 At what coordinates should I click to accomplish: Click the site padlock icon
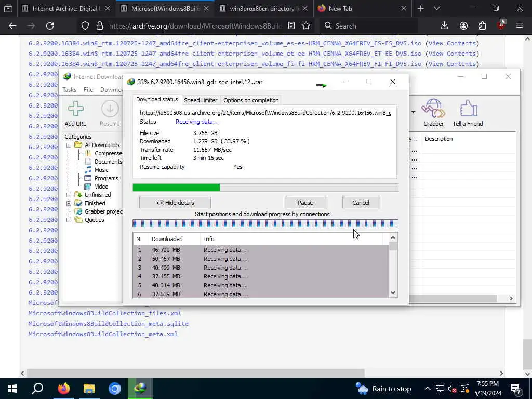point(99,26)
